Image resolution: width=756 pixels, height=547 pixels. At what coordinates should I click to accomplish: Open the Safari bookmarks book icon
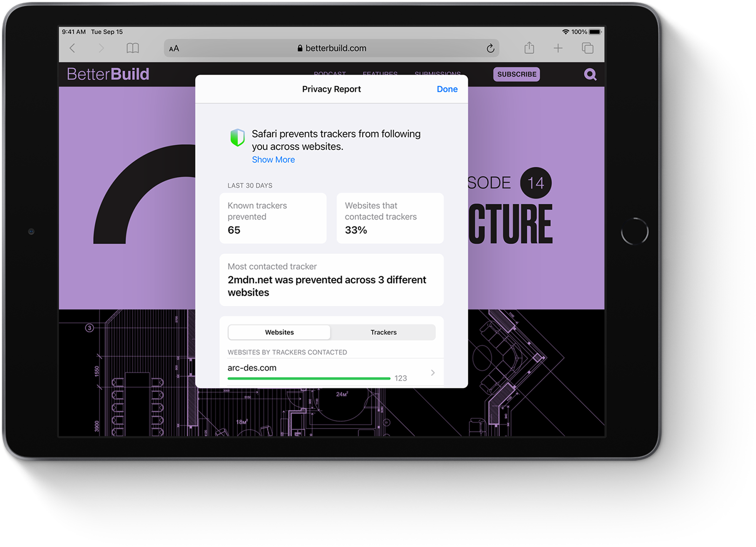coord(133,48)
